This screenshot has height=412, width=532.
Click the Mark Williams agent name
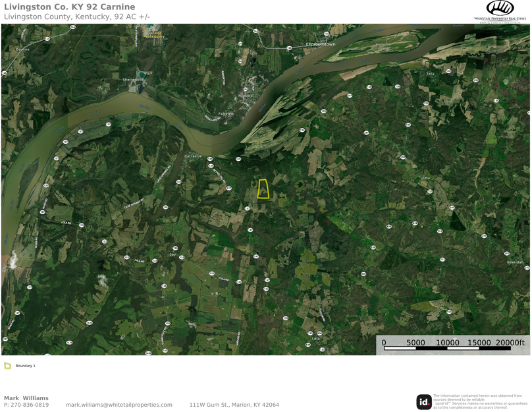(26, 398)
